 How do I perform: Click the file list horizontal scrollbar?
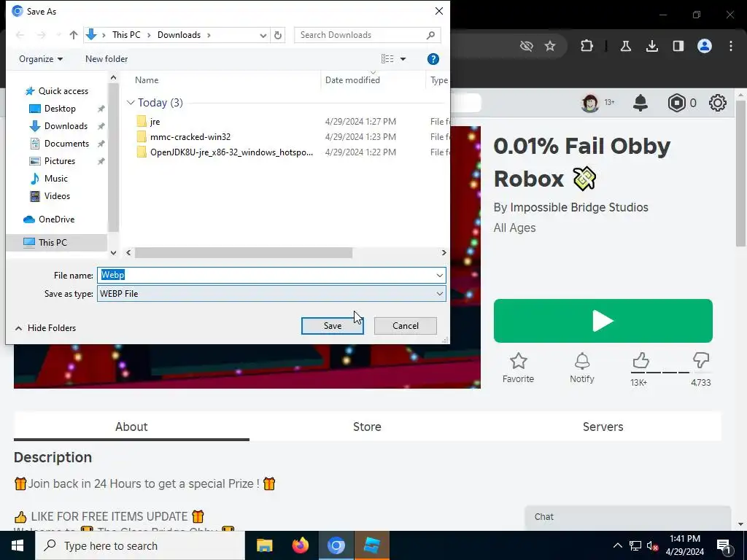click(x=244, y=253)
